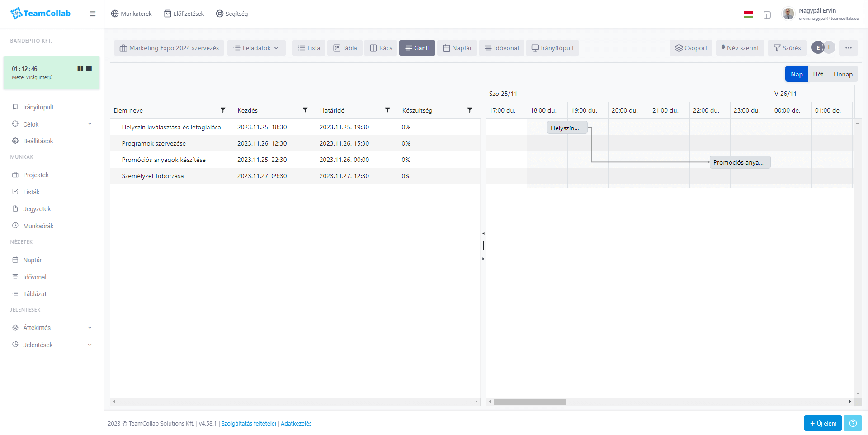This screenshot has width=868, height=435.
Task: Open the Szűrés filter
Action: 787,48
